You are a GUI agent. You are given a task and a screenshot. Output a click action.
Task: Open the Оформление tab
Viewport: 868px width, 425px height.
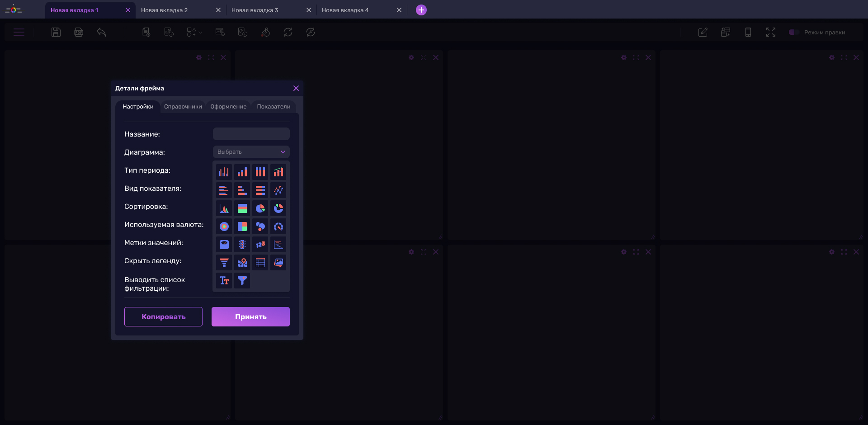[x=228, y=107]
